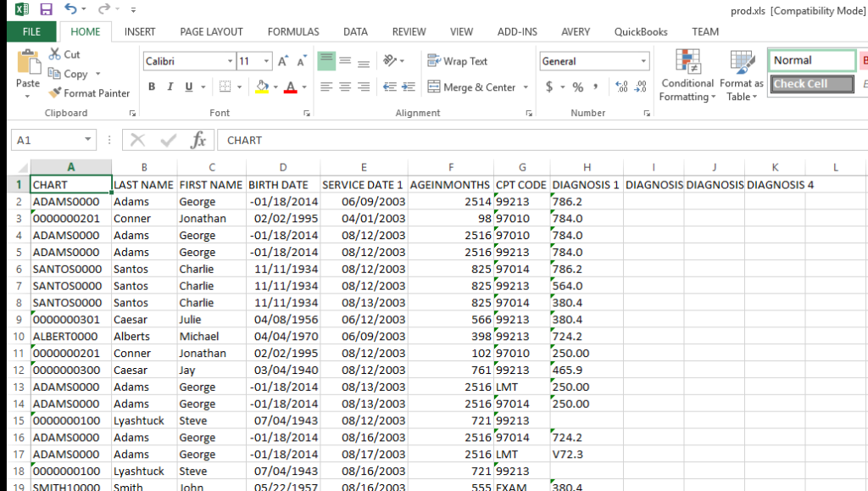Increase font size with the large A icon
868x491 pixels.
283,61
